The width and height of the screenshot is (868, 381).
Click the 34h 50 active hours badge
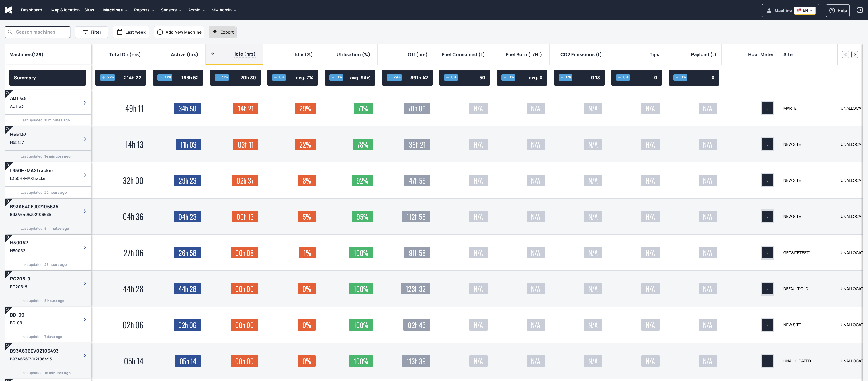(x=187, y=109)
